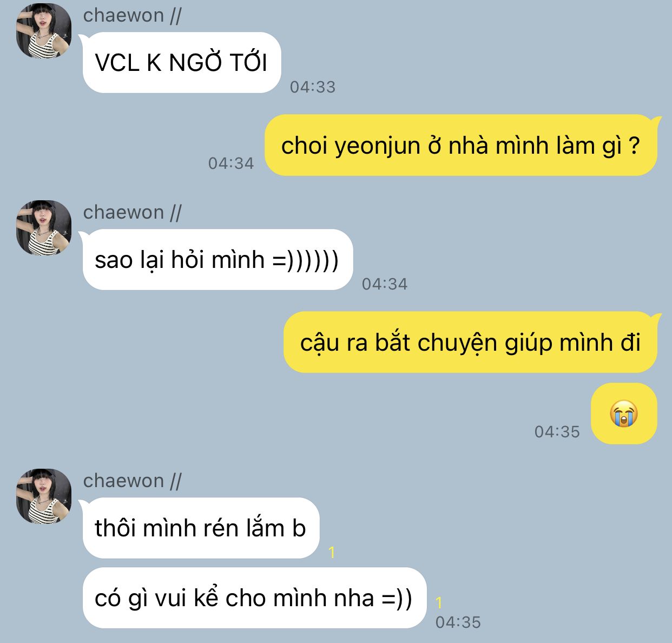Click the "có gì vui kể cho mình nha" message
672x643 pixels.
tap(254, 598)
